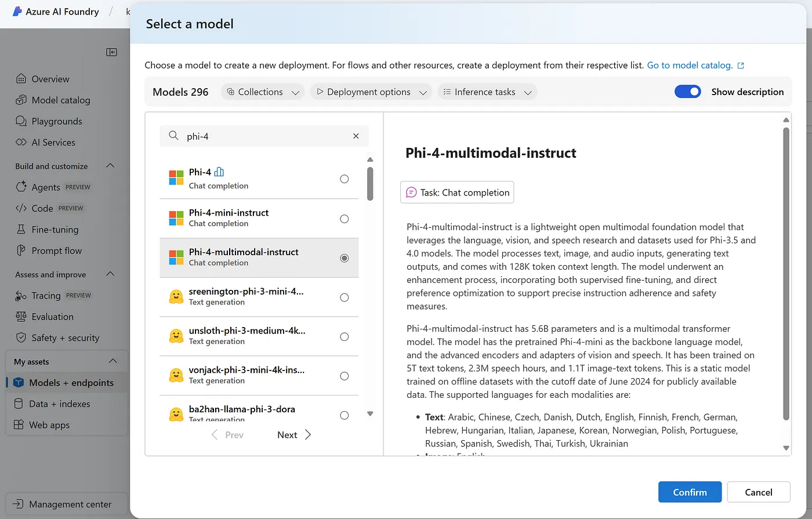
Task: Click the Prompt flow icon
Action: click(x=21, y=251)
